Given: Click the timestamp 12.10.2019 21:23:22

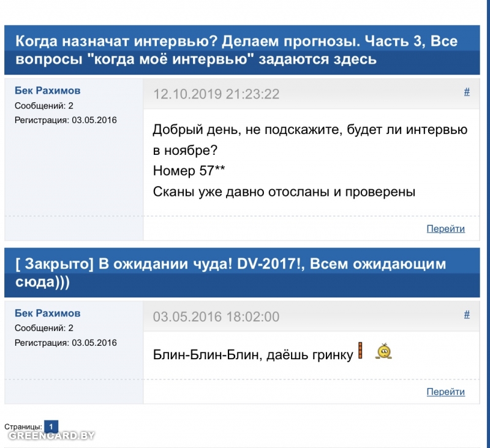Looking at the screenshot, I should click(216, 94).
